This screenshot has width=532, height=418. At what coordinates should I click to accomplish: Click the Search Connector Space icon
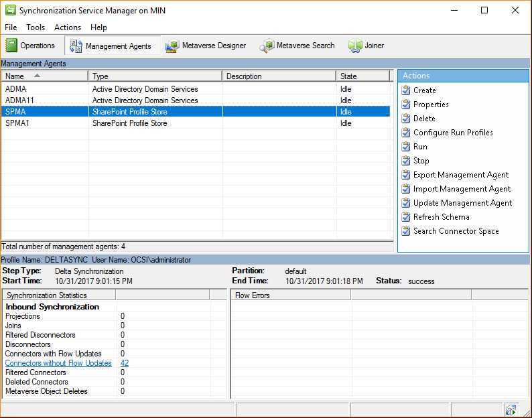[406, 231]
